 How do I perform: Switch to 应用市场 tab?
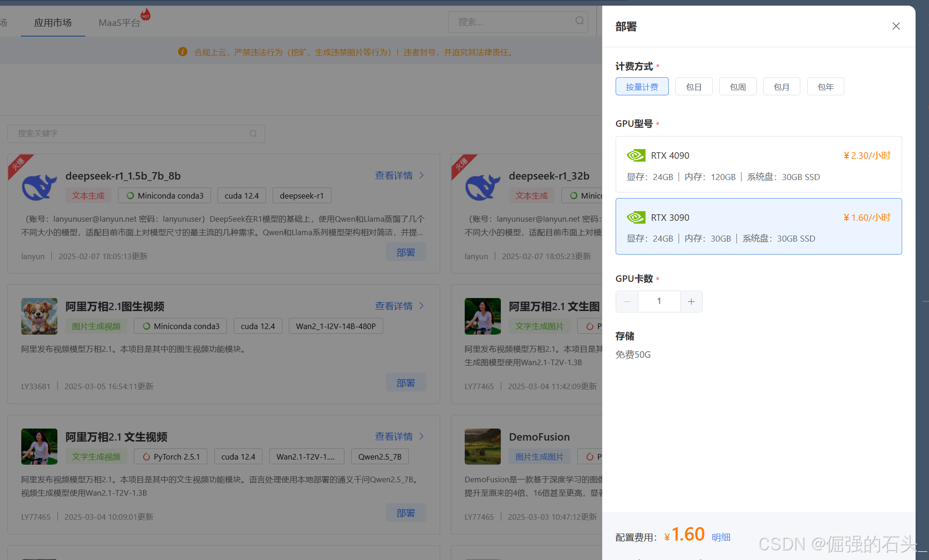(x=53, y=23)
